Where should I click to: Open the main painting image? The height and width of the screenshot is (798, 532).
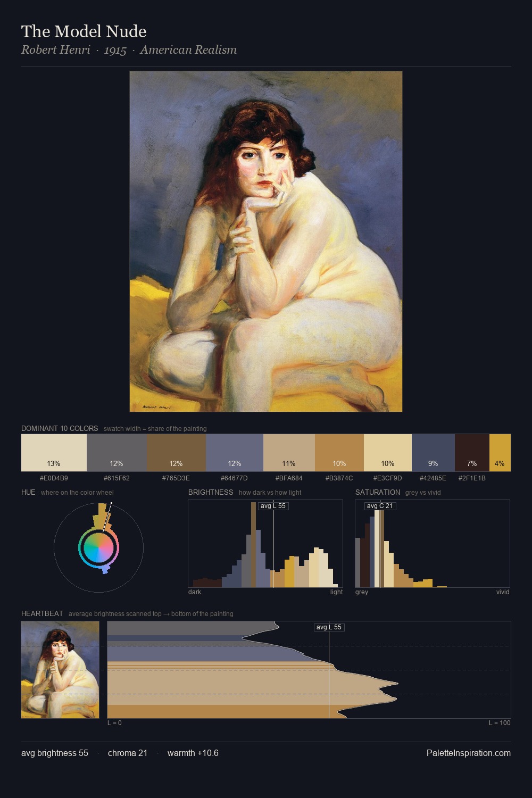(266, 242)
